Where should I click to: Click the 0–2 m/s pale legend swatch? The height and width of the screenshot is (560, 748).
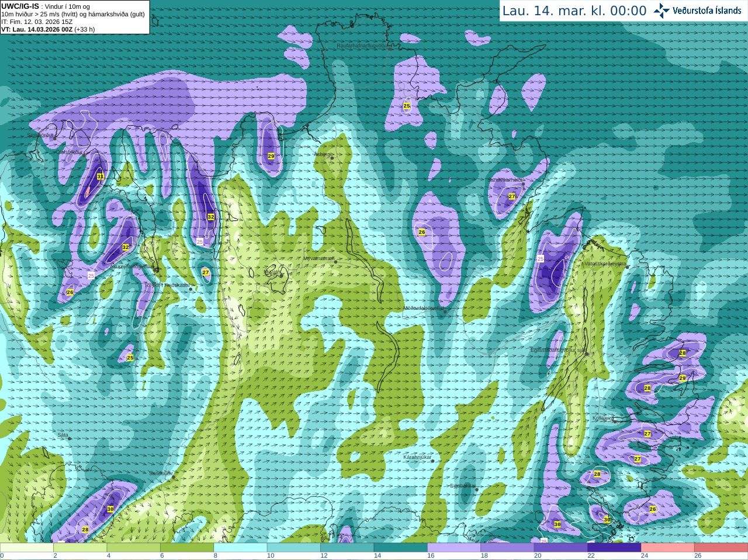pos(27,548)
